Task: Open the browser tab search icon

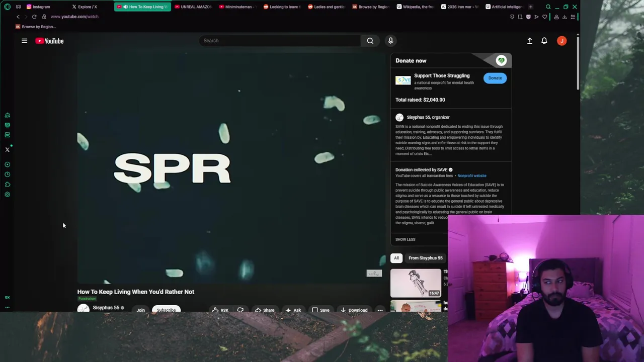Action: pos(548,7)
